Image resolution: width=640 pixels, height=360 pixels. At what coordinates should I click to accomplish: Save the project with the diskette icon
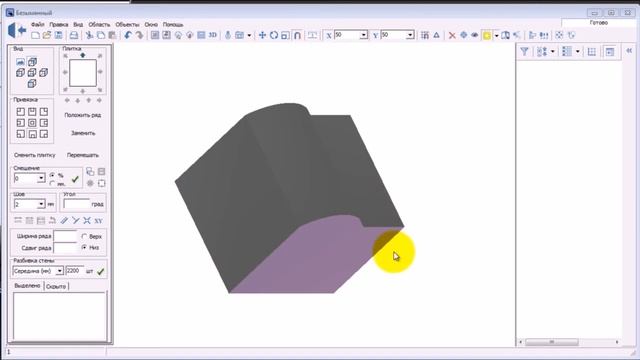coord(58,36)
